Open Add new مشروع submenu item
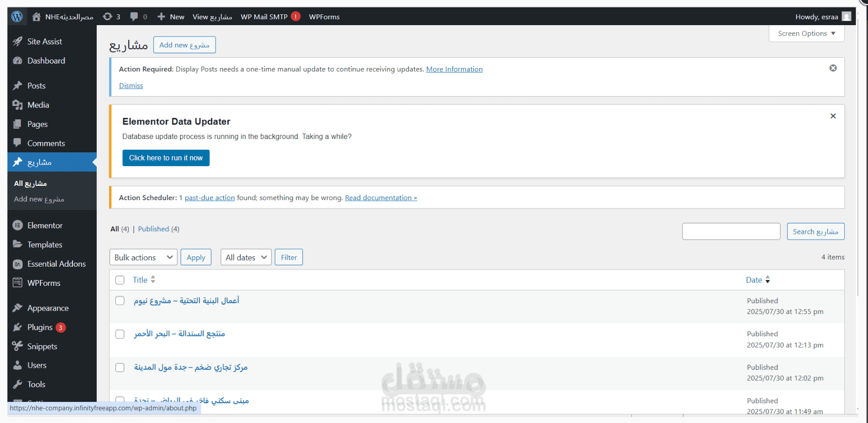The height and width of the screenshot is (423, 868). 39,199
